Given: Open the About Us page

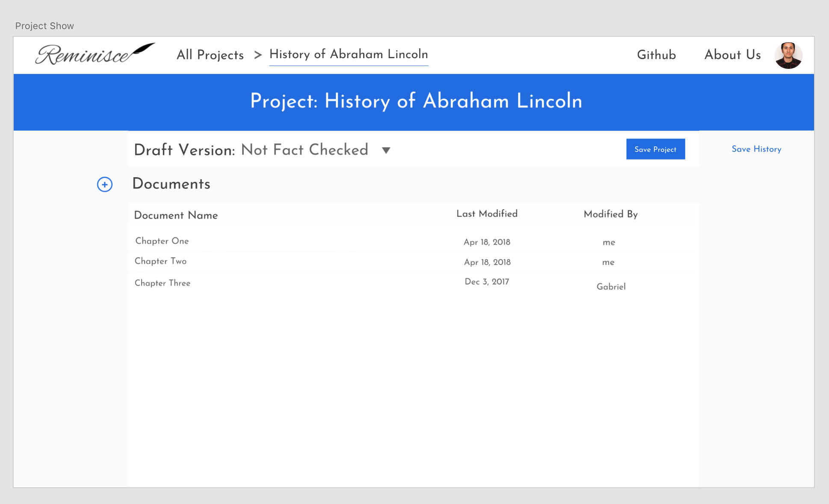Looking at the screenshot, I should (x=732, y=55).
